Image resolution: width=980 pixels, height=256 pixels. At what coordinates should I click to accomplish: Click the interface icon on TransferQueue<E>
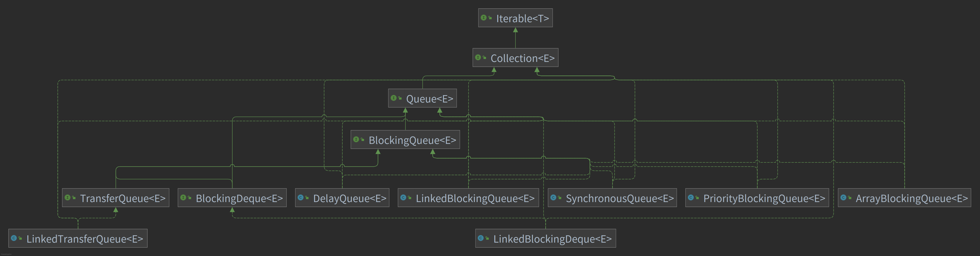tap(68, 197)
